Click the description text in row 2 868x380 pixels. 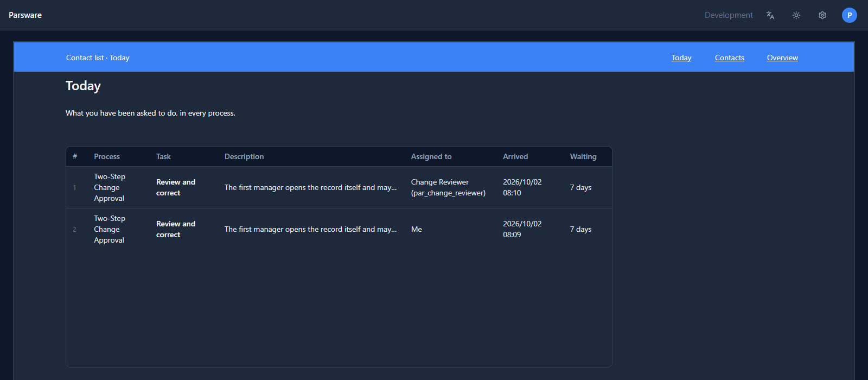tap(310, 229)
